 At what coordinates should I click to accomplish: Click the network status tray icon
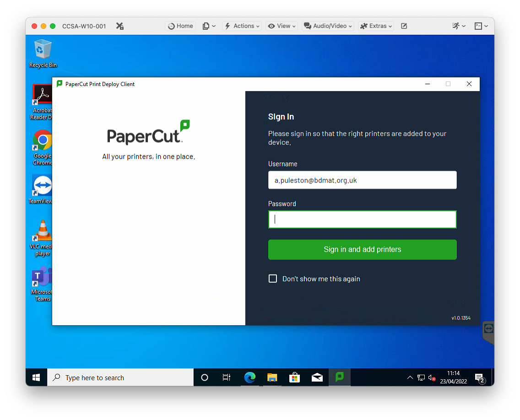coord(421,377)
